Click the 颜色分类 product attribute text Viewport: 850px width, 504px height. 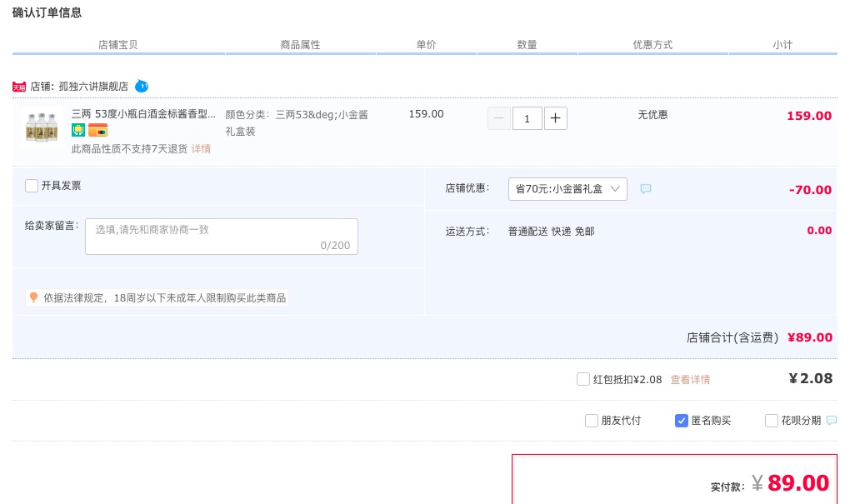pyautogui.click(x=297, y=123)
